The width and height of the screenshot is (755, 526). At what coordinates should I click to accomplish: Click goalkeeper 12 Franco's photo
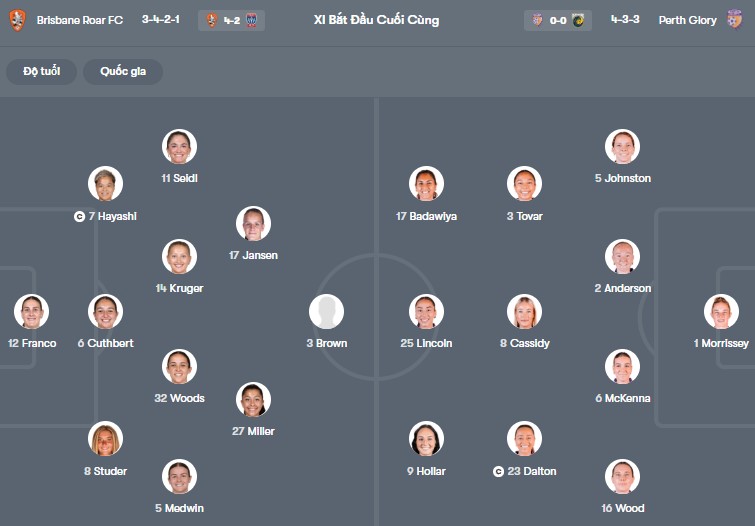pyautogui.click(x=32, y=312)
